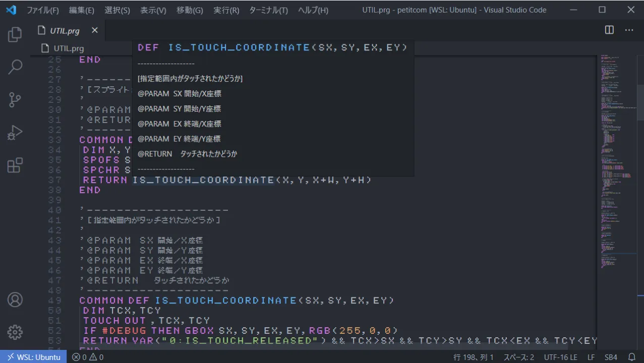Change the LF end of line sequence
Viewport: 644px width, 363px height.
point(591,357)
